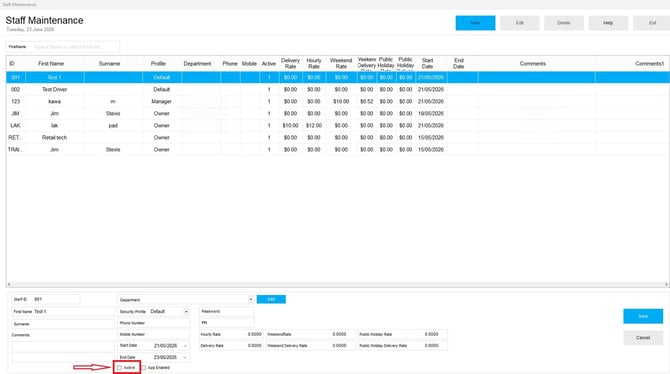Select the 'lak' staff row
The height and width of the screenshot is (374, 670).
(338, 125)
